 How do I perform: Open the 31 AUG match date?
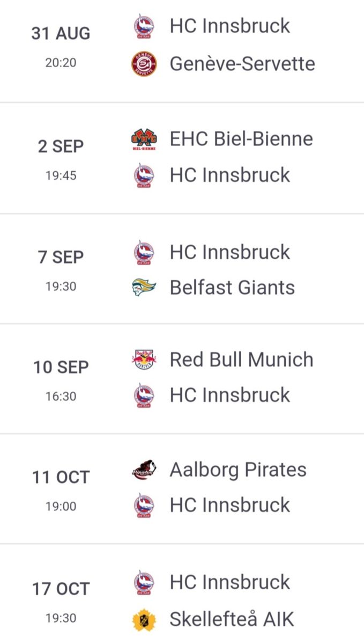click(x=61, y=34)
